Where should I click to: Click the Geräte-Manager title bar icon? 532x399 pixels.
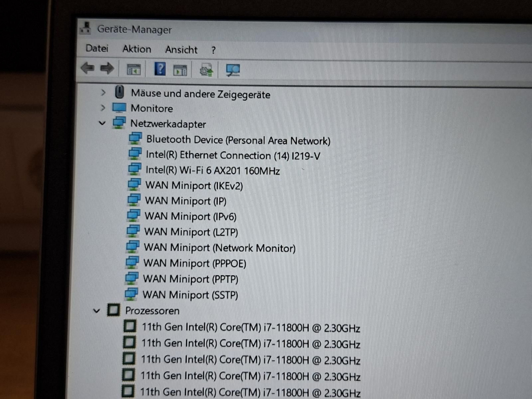[x=86, y=28]
